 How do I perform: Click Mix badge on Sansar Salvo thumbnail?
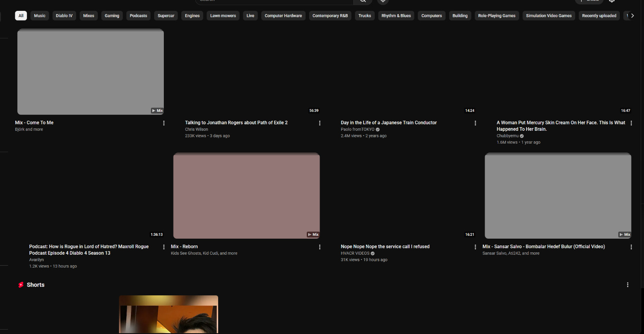(x=624, y=235)
